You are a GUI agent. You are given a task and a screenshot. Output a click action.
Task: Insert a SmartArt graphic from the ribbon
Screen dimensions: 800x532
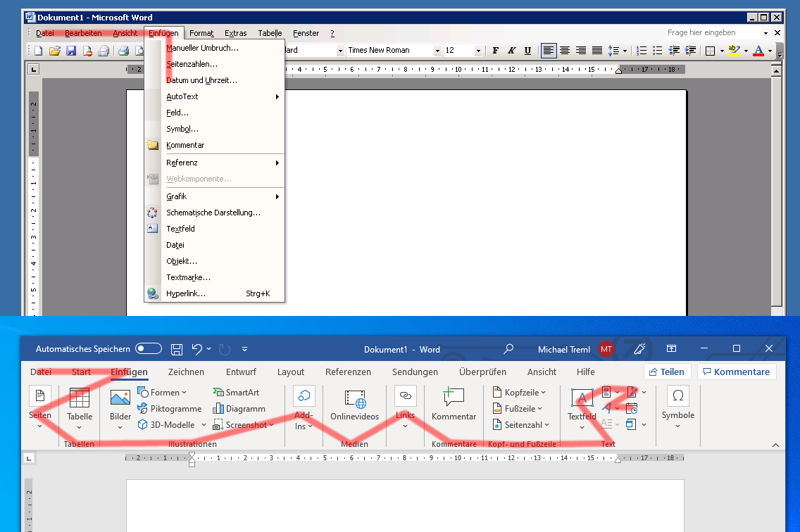[x=236, y=392]
